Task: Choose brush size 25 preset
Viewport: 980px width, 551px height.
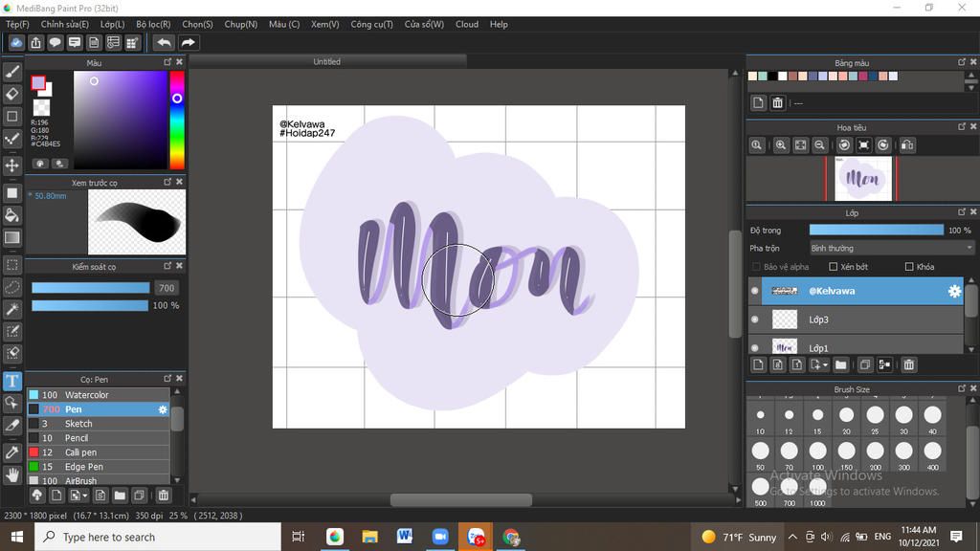Action: click(x=875, y=419)
